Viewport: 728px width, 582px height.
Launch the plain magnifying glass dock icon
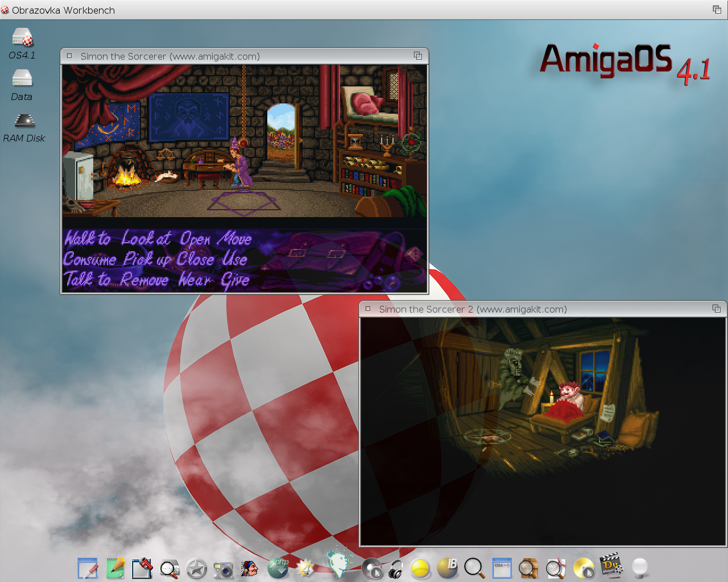[x=474, y=568]
